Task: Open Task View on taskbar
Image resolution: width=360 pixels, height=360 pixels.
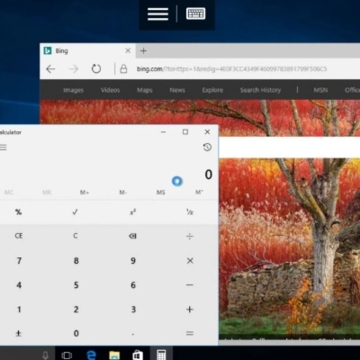Action: [67, 355]
